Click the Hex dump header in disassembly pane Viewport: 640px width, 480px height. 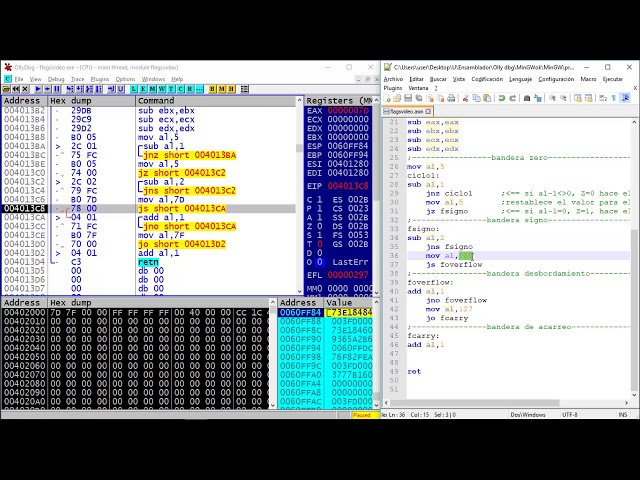coord(91,101)
